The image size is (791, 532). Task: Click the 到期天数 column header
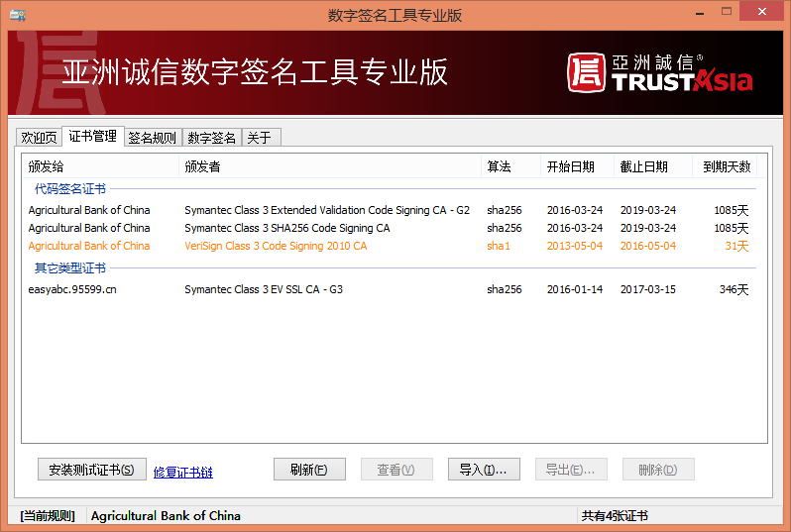point(725,166)
